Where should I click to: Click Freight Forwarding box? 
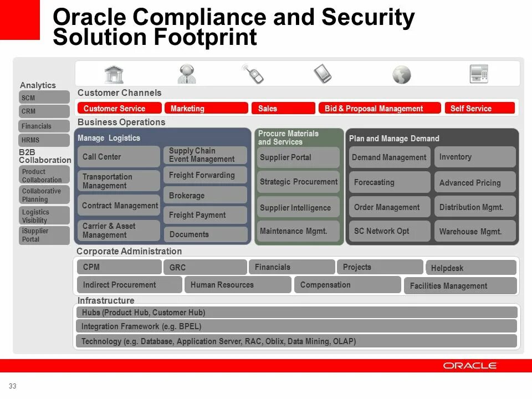click(205, 175)
